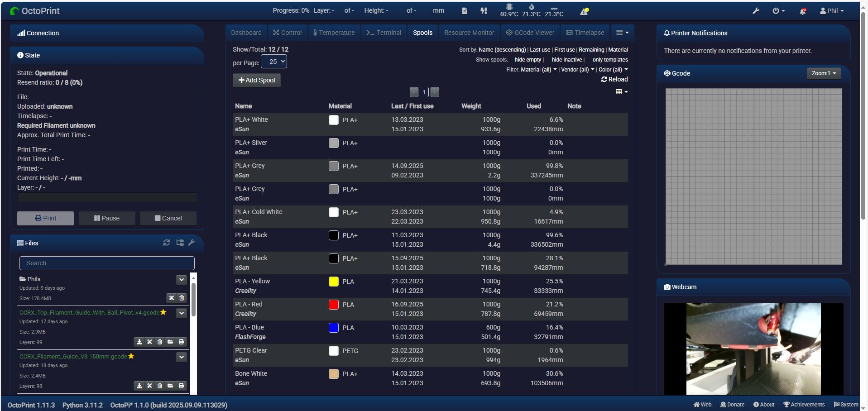Delete the Phils folder with trash icon

182,298
